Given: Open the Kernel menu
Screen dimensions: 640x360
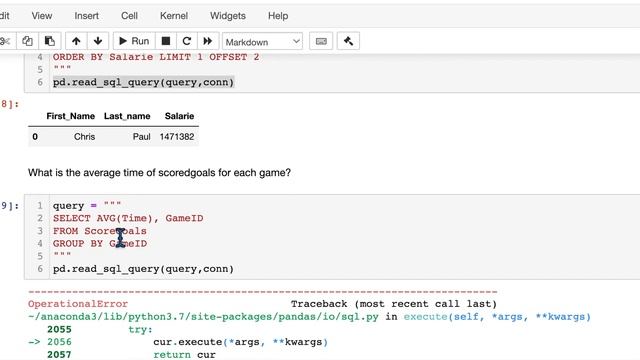Looking at the screenshot, I should tap(174, 16).
